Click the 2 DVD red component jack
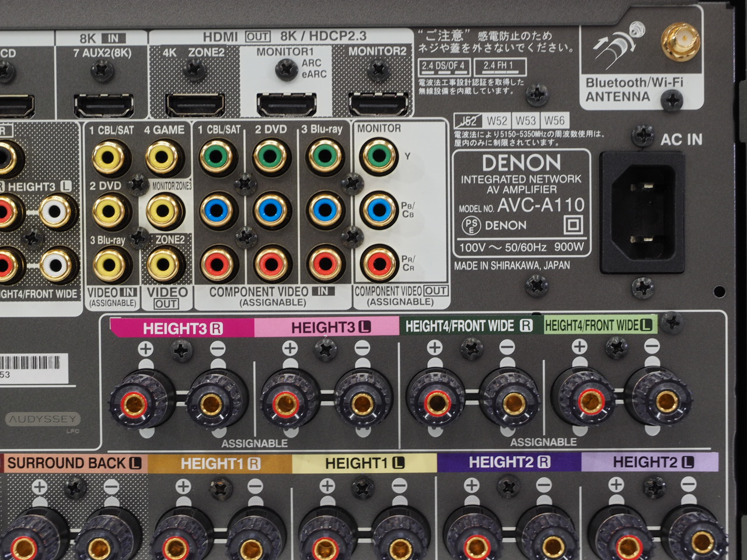The height and width of the screenshot is (560, 747). 272,263
